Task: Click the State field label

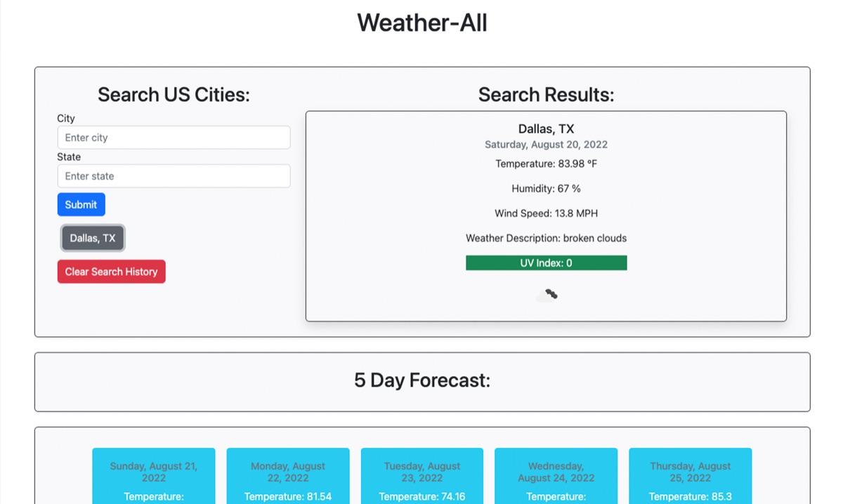Action: click(x=69, y=157)
